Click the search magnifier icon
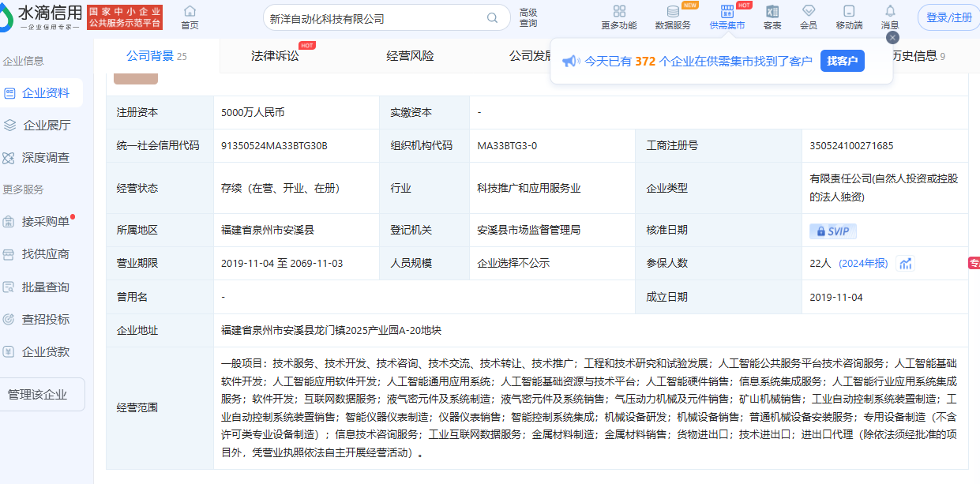Viewport: 980px width, 484px height. tap(492, 17)
